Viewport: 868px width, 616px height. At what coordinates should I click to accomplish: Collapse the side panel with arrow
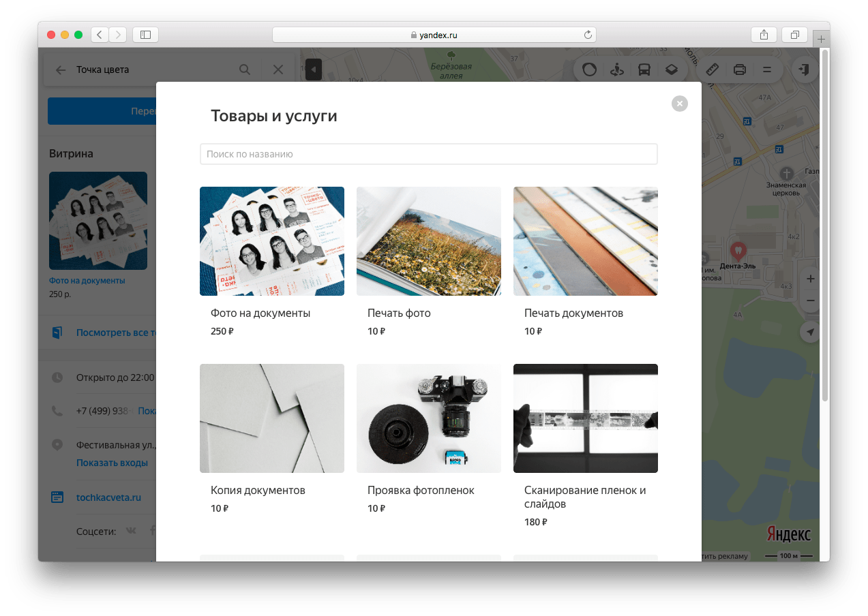click(313, 70)
